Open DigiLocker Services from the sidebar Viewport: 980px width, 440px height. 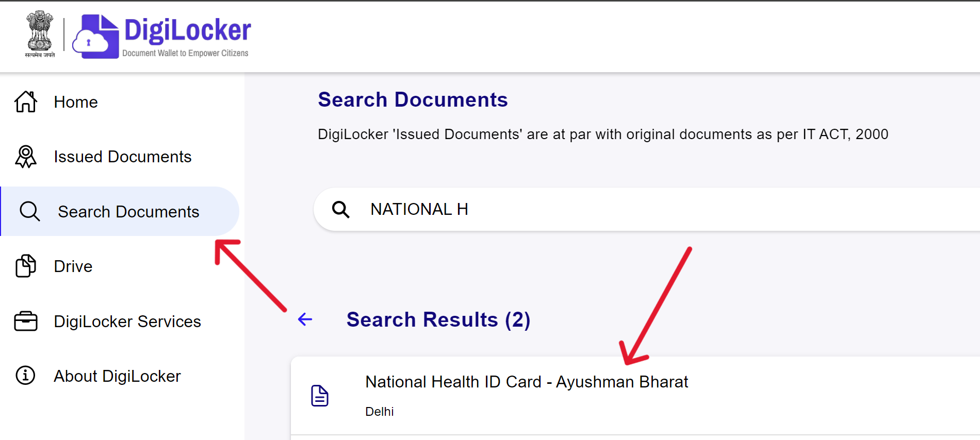click(x=127, y=321)
